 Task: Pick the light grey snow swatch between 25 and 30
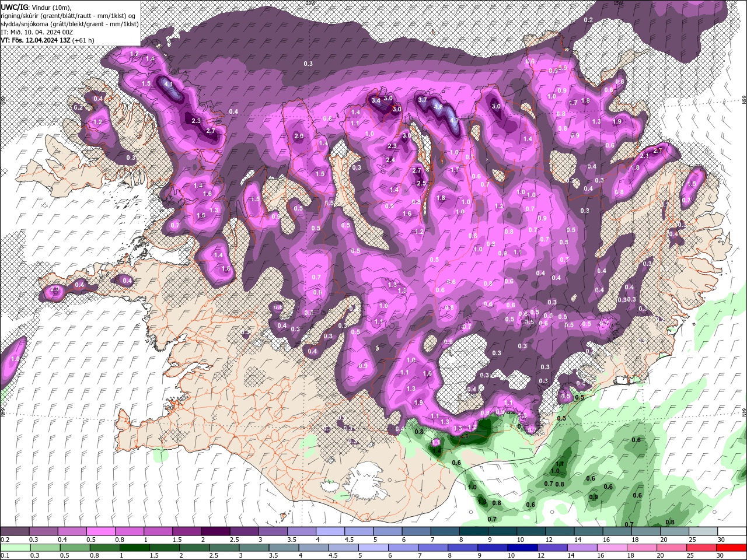click(x=702, y=531)
